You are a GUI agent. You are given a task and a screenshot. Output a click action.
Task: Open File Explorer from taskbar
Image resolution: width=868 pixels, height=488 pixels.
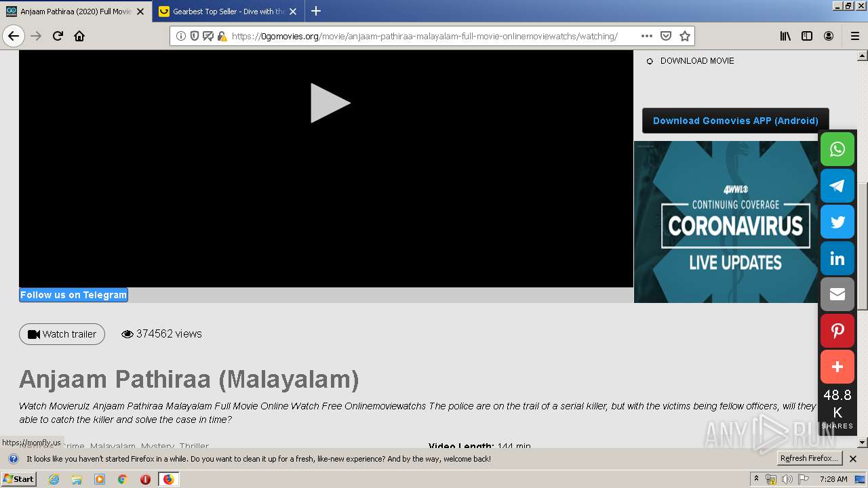[x=77, y=479]
